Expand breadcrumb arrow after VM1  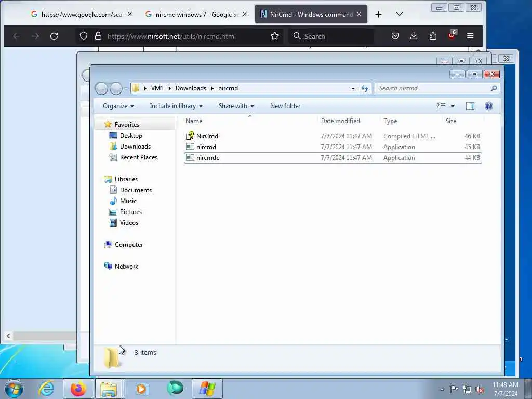click(x=170, y=88)
